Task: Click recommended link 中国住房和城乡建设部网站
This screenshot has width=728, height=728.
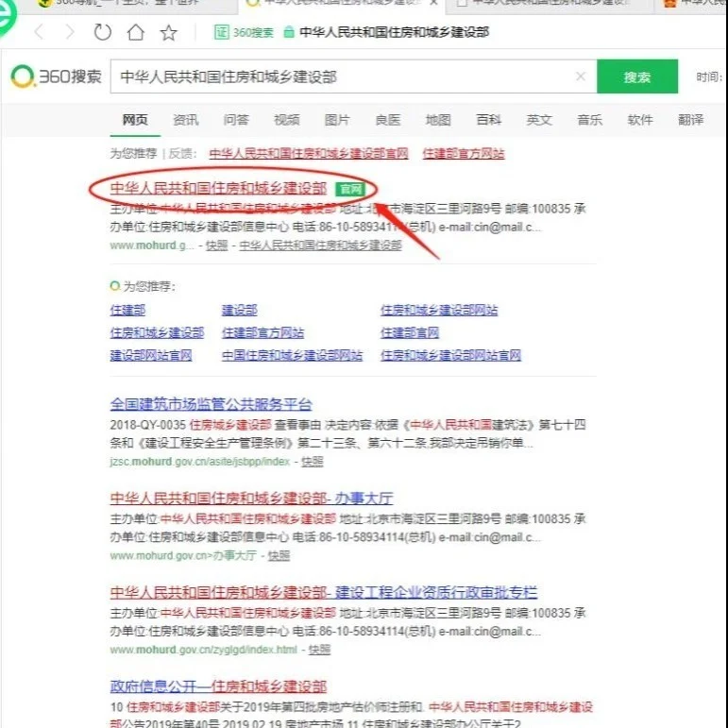Action: 292,355
